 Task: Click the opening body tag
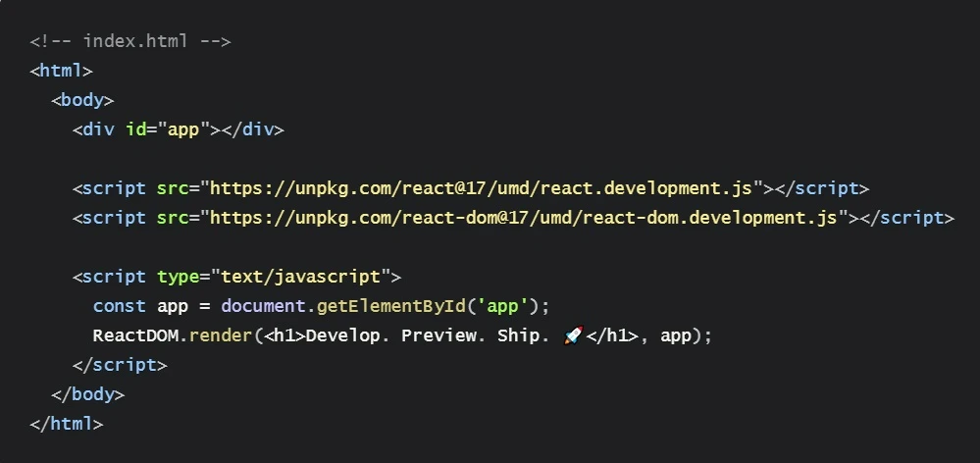(x=82, y=100)
